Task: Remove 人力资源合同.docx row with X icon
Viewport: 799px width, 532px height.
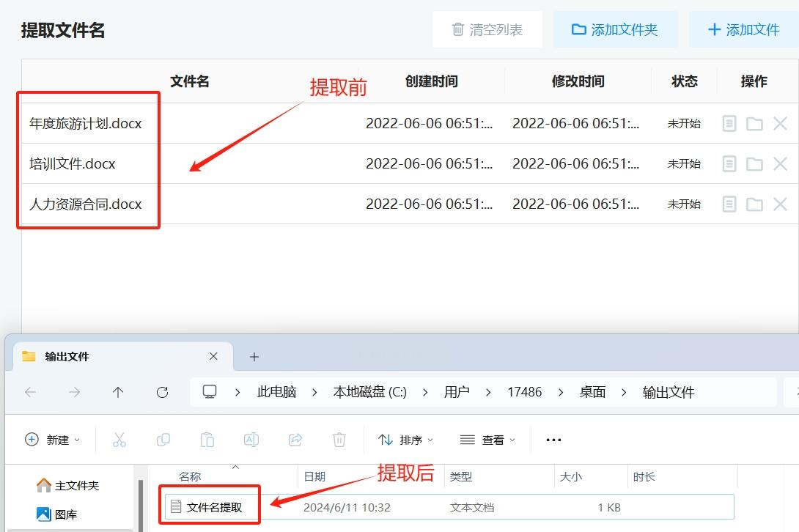Action: pyautogui.click(x=780, y=204)
